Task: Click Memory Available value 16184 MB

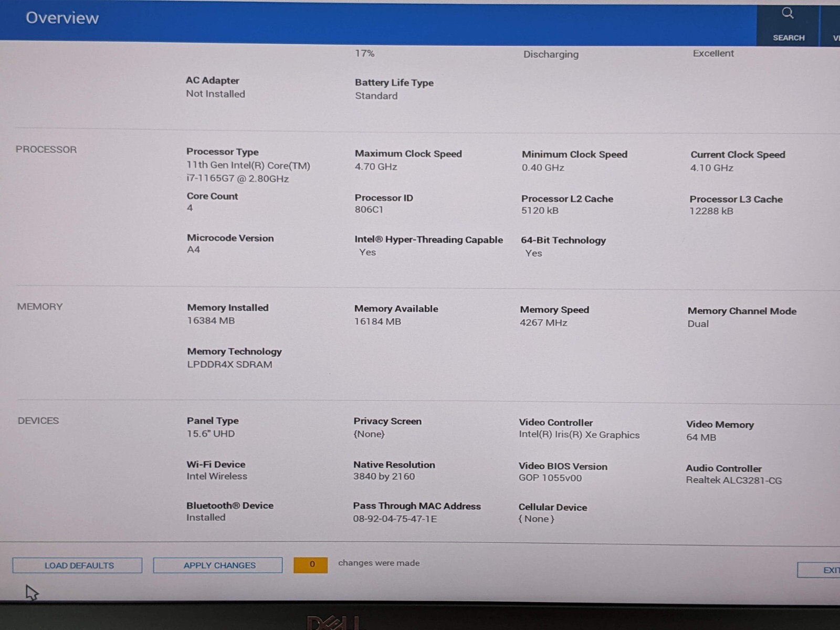Action: 377,322
